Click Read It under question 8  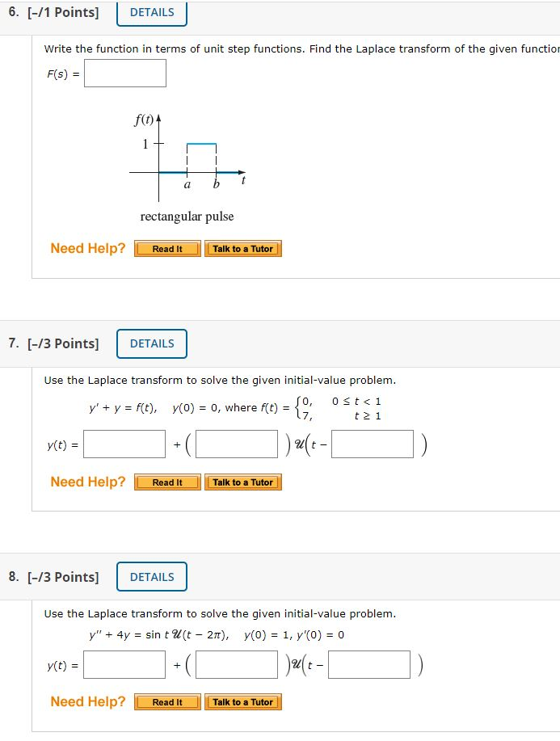tap(166, 702)
